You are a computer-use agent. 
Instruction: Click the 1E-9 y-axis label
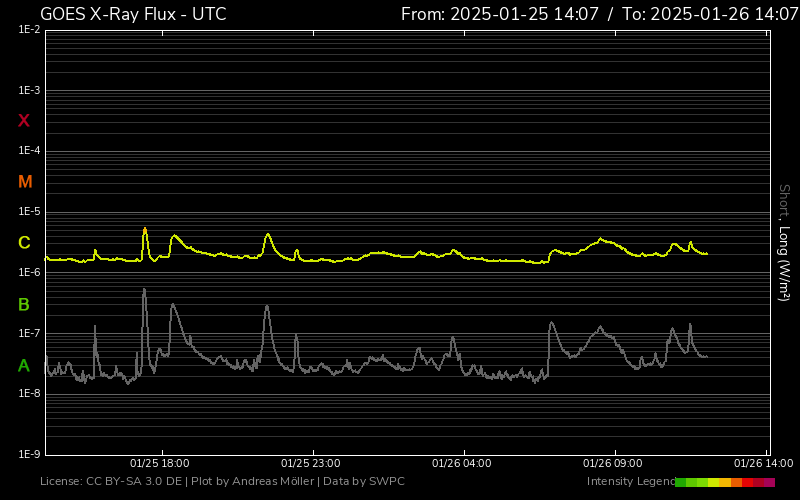tap(29, 454)
